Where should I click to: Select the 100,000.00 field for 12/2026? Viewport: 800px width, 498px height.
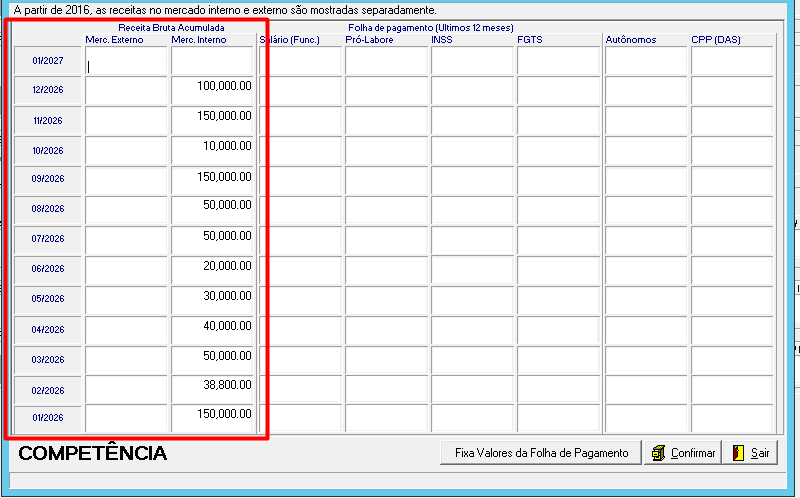[212, 91]
